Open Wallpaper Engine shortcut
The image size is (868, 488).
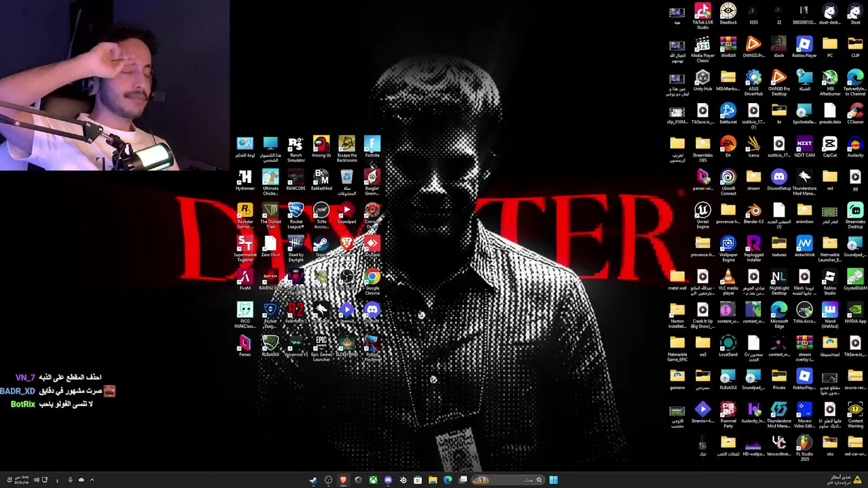click(728, 249)
